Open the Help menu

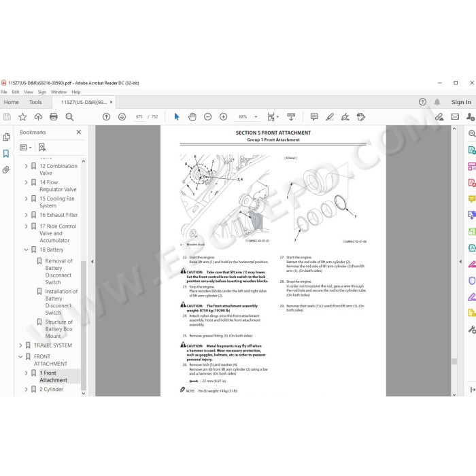point(76,92)
